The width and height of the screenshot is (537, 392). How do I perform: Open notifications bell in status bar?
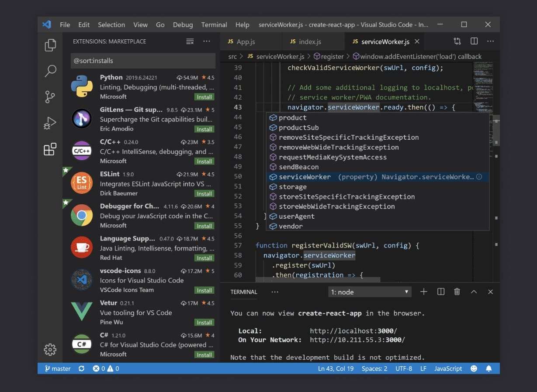click(x=489, y=368)
